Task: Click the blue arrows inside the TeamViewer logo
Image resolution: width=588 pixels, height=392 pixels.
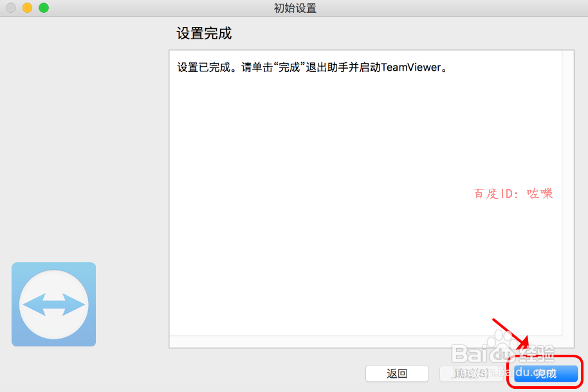Action: pos(53,304)
